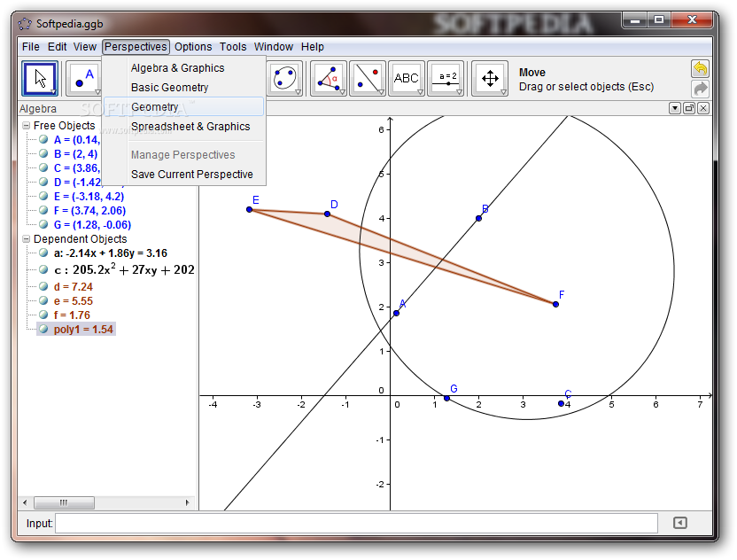Choose Spreadsheet & Graphics perspective

(x=183, y=127)
